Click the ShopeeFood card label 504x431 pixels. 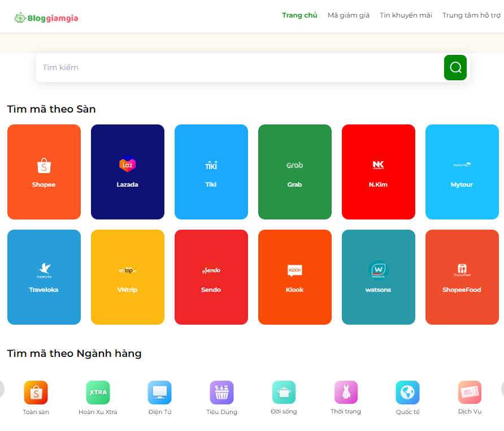coord(462,290)
